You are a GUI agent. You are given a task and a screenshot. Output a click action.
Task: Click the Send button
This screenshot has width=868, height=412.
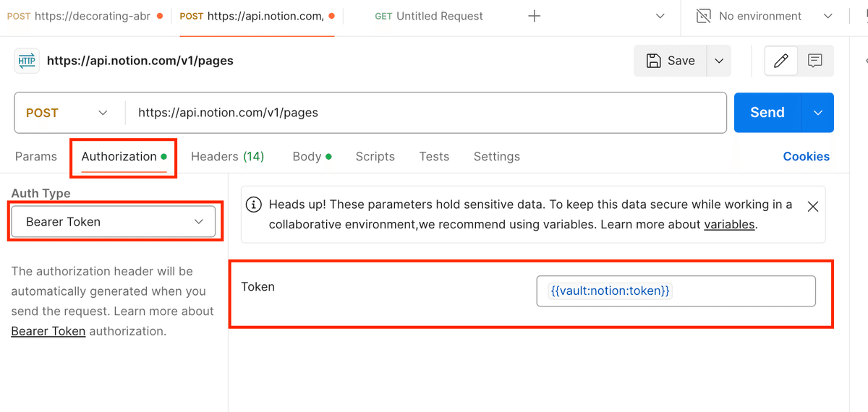(767, 113)
